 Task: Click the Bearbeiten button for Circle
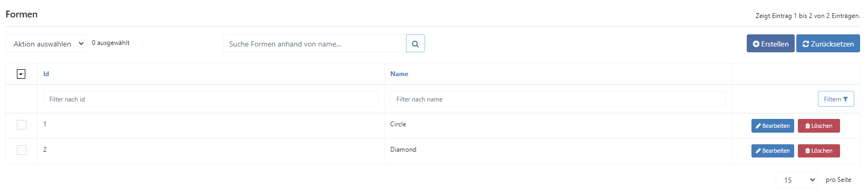point(773,126)
